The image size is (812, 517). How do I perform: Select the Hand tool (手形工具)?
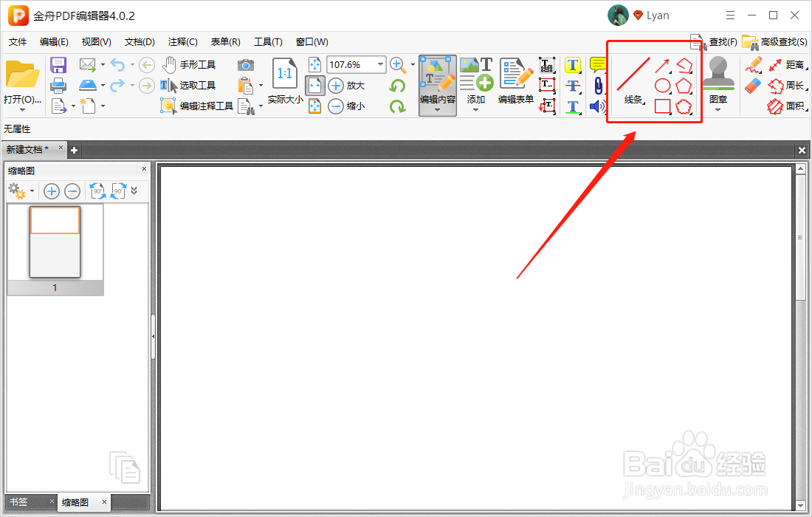tap(188, 65)
